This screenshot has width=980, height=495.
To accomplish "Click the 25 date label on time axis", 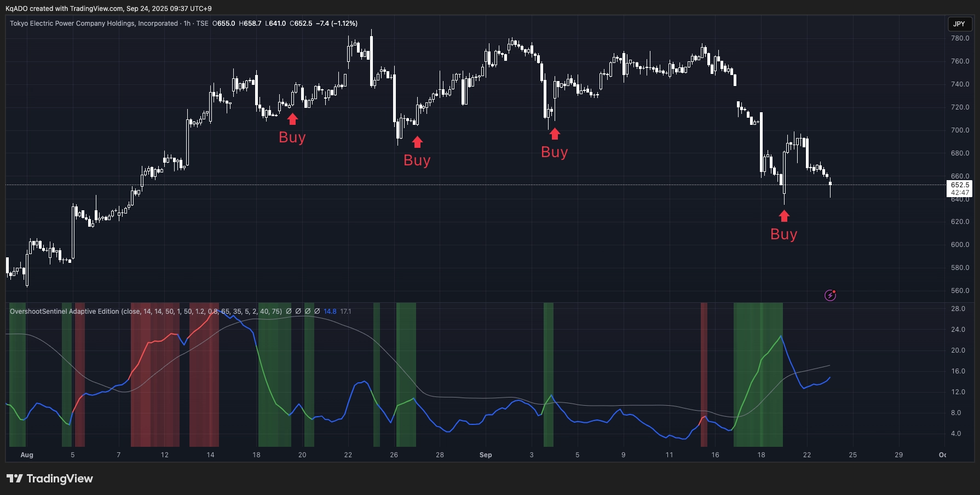I will point(853,455).
